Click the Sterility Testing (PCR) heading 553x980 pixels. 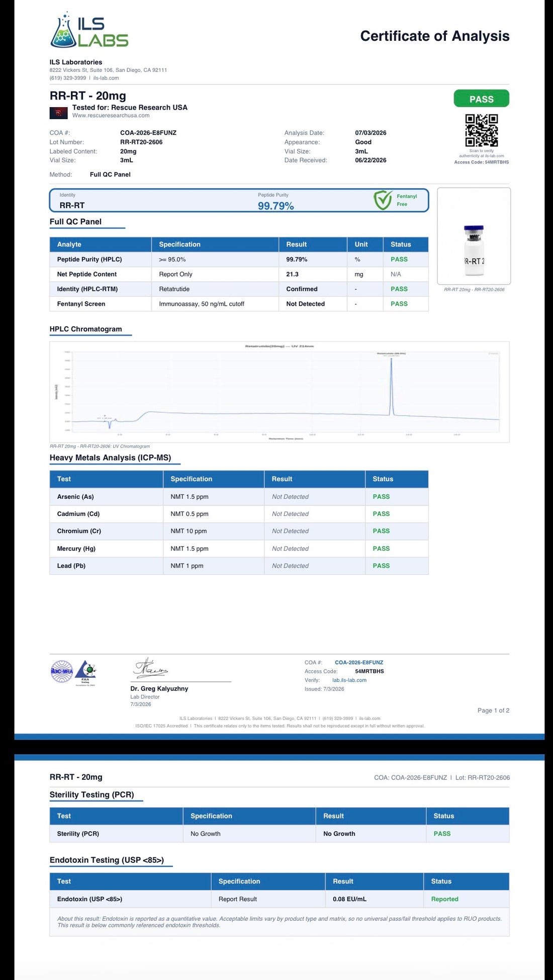point(91,794)
